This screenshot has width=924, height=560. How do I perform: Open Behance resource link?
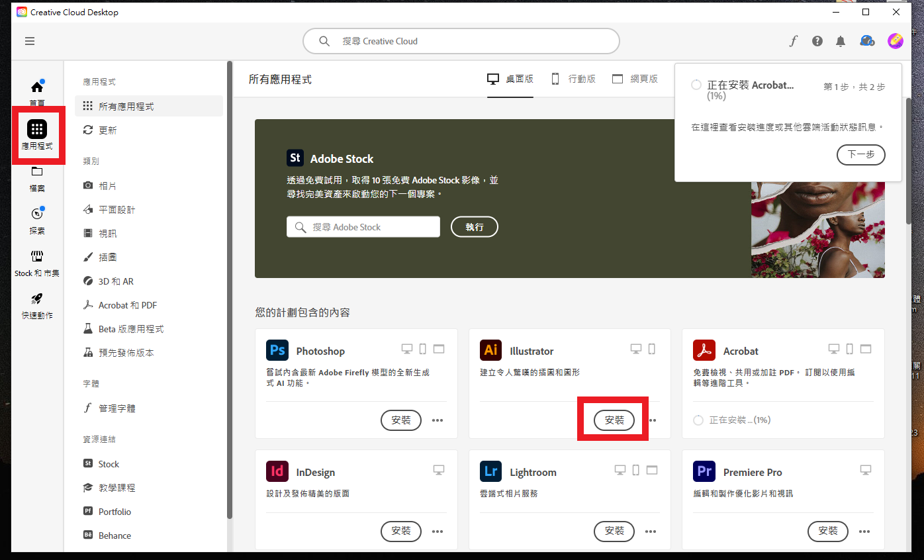(x=149, y=536)
